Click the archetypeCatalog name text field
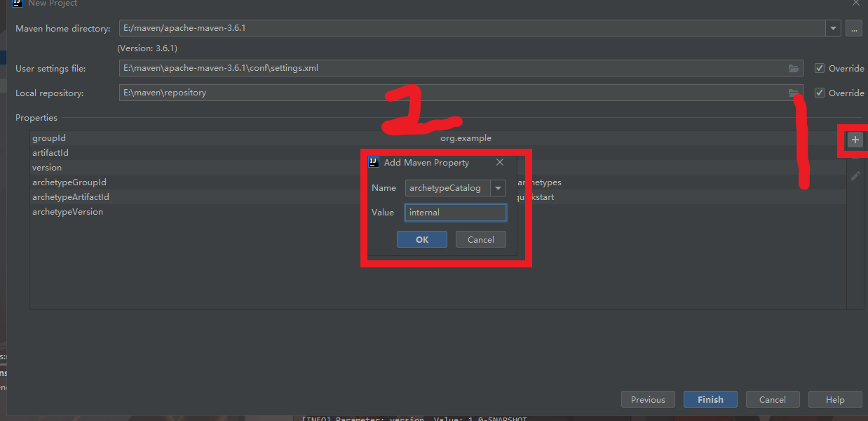The width and height of the screenshot is (868, 421). (448, 188)
